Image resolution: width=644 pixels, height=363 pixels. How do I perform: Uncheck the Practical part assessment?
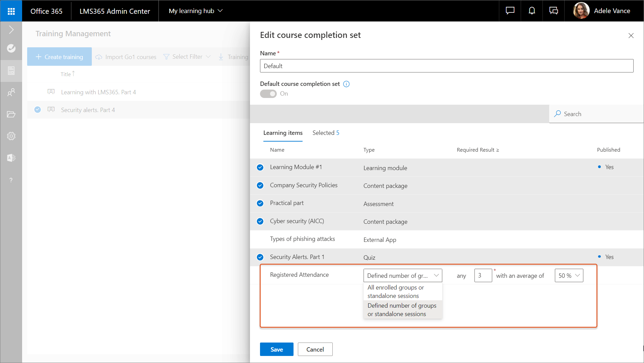coord(260,203)
